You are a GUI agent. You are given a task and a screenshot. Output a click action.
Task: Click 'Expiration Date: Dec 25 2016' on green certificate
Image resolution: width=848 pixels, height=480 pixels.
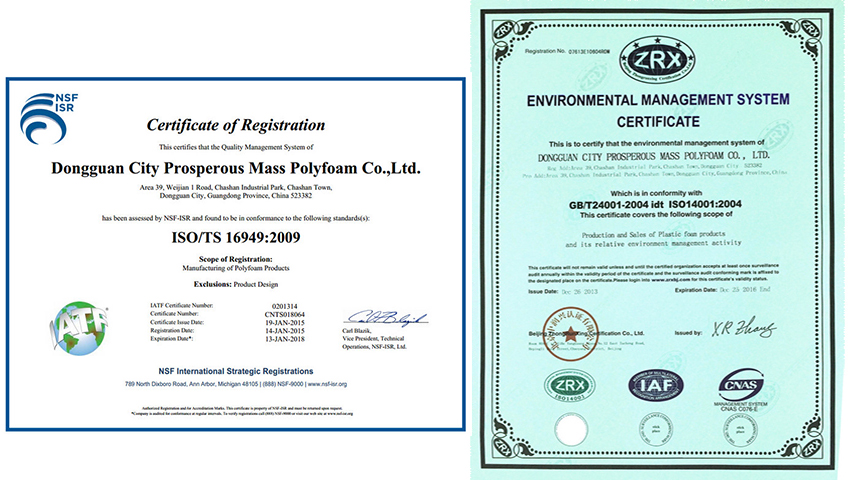(723, 290)
